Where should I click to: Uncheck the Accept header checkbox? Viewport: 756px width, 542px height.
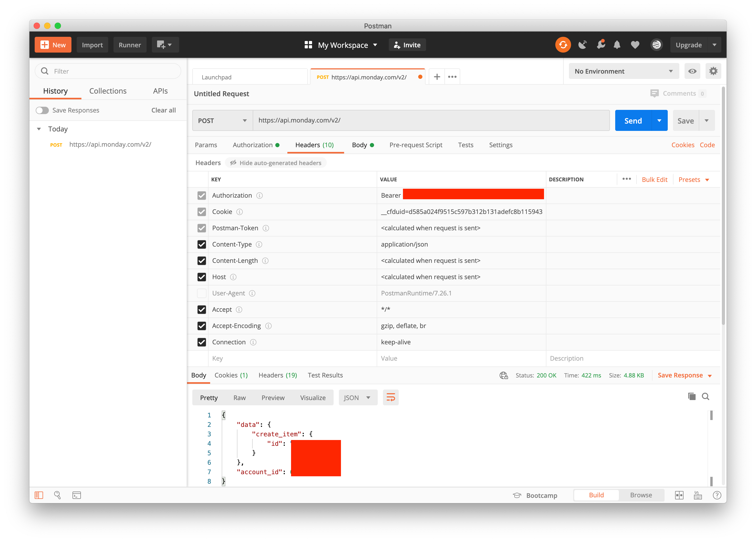[202, 310]
